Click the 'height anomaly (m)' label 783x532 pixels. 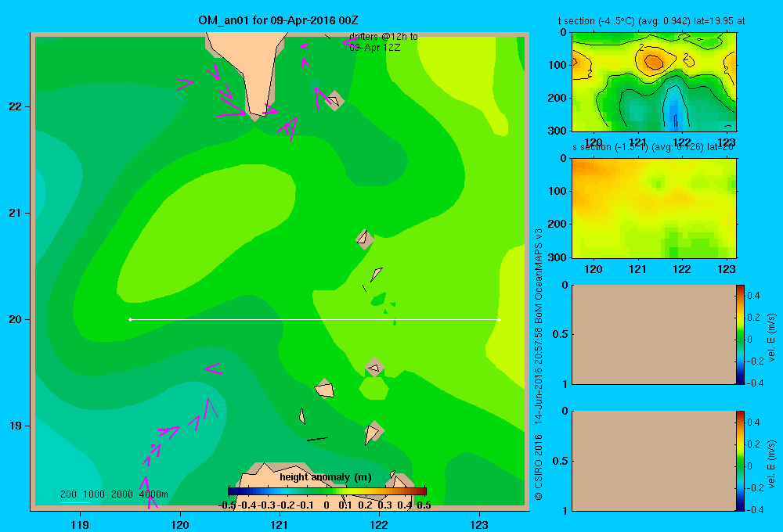326,477
